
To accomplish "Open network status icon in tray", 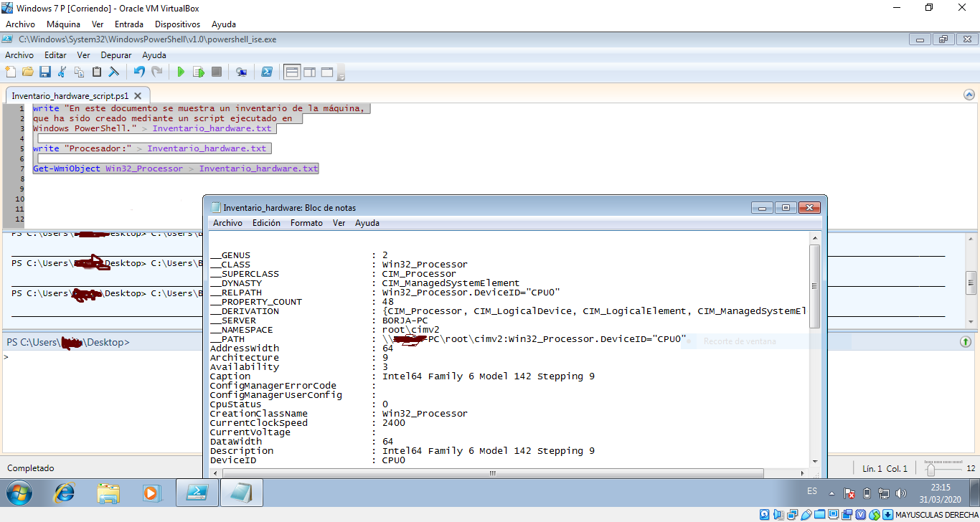I will [x=884, y=493].
